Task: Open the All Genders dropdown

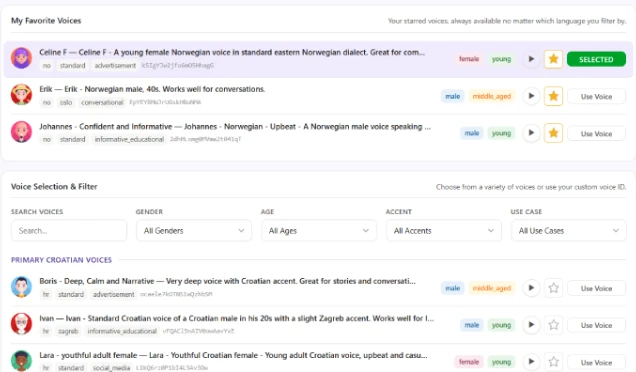Action: [194, 230]
